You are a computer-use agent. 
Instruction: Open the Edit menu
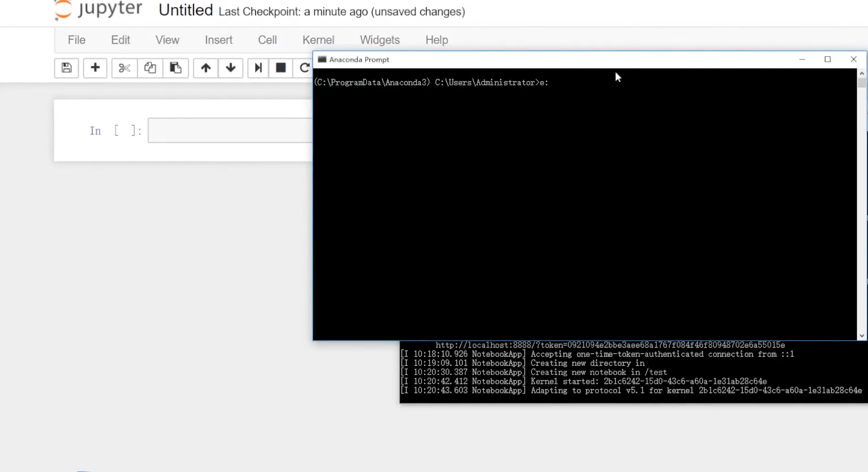(121, 40)
